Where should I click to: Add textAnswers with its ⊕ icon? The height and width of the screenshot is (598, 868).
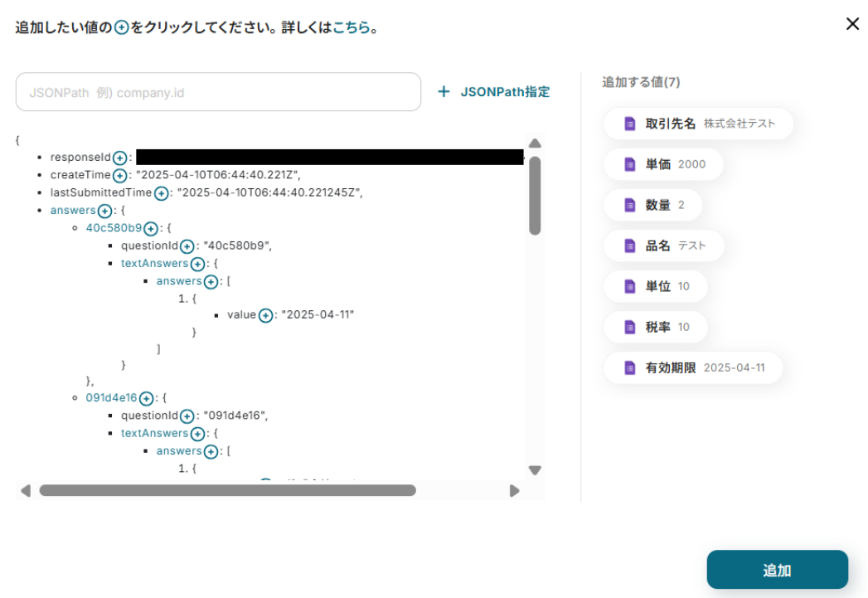(x=197, y=263)
